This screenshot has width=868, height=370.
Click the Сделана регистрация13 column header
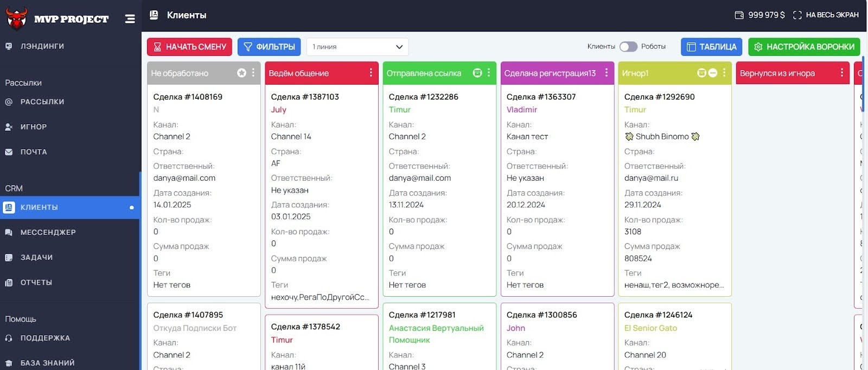tap(557, 73)
